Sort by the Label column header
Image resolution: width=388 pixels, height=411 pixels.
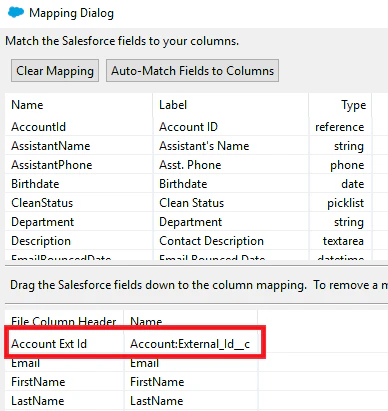tap(173, 105)
